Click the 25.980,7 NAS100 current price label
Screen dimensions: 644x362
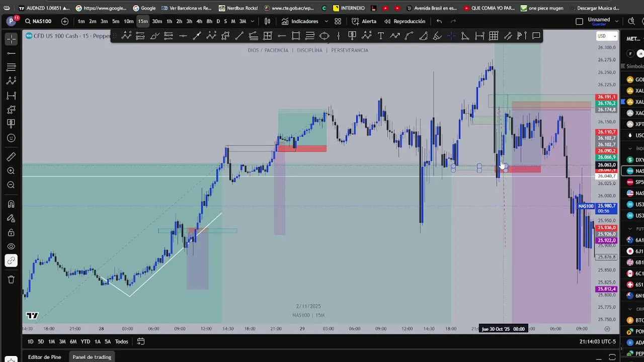click(x=606, y=208)
